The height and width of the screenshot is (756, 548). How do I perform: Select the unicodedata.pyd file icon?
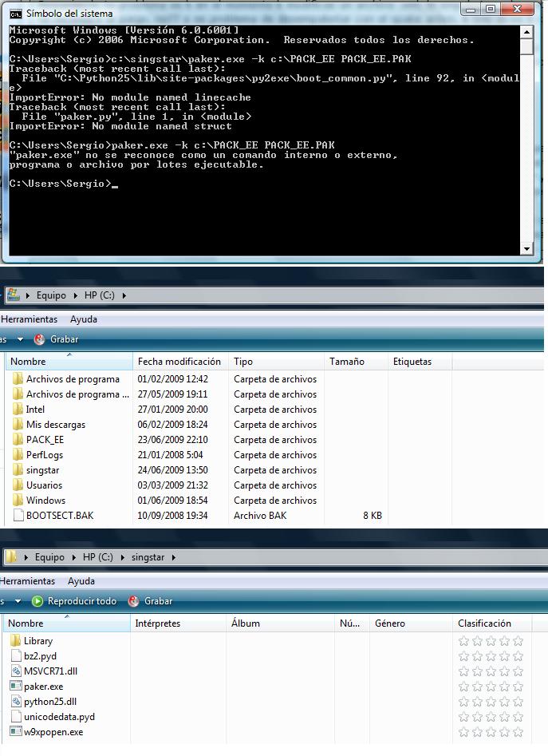(16, 716)
